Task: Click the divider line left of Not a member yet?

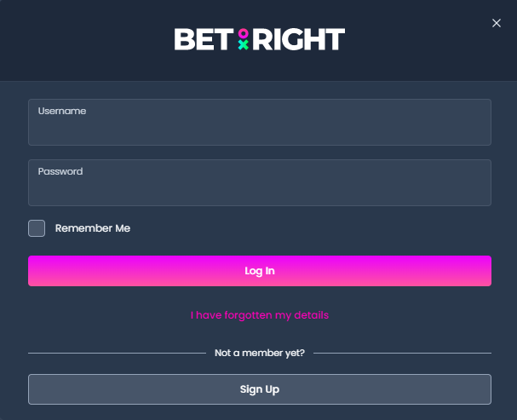Action: coord(117,353)
